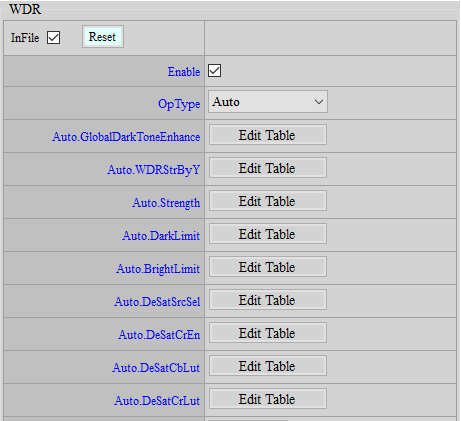
Task: Edit table for Auto.DeSatSrcSel
Action: point(268,300)
